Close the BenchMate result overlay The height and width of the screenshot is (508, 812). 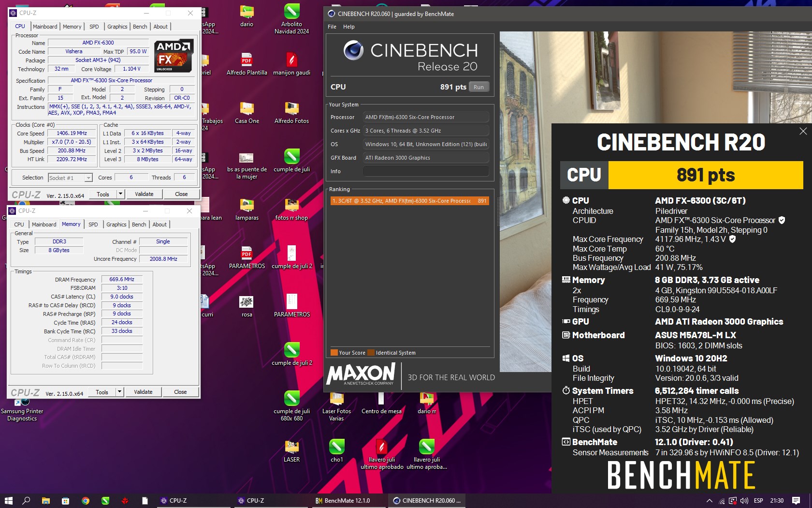(x=803, y=131)
